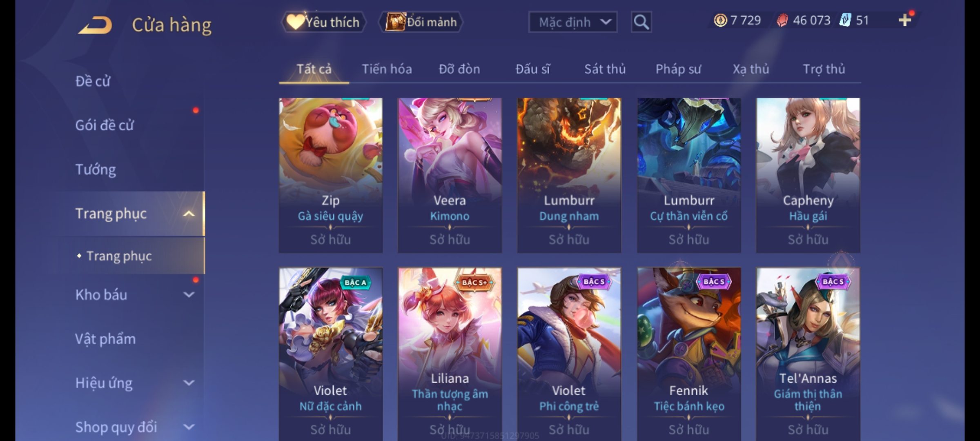
Task: Tap the red gem currency icon
Action: coord(782,20)
